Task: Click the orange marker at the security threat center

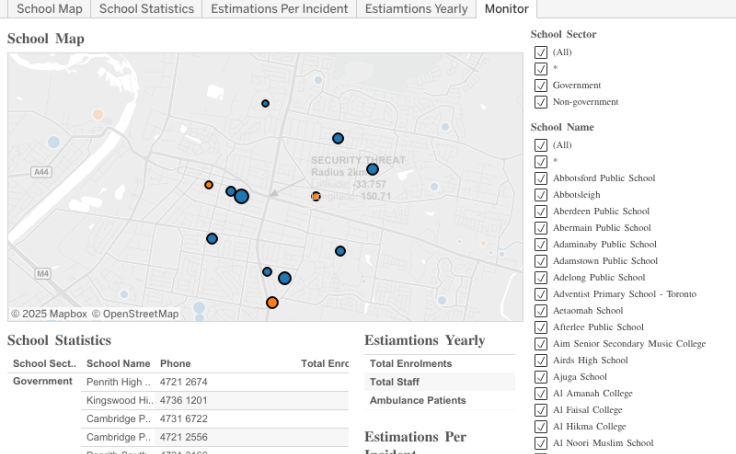Action: tap(316, 196)
